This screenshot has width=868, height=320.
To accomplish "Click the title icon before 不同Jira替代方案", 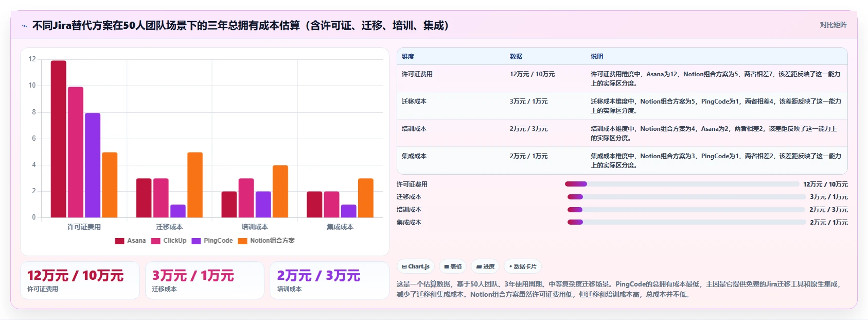I will coord(24,26).
